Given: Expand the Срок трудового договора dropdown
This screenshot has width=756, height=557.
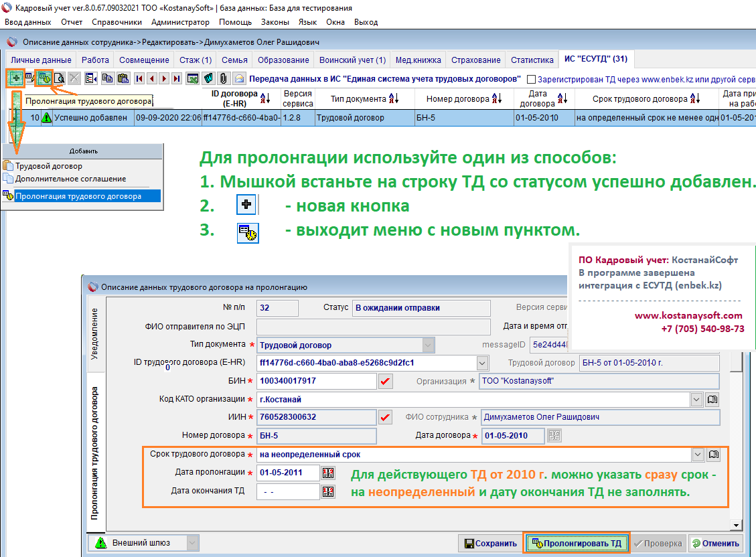Looking at the screenshot, I should (x=698, y=455).
